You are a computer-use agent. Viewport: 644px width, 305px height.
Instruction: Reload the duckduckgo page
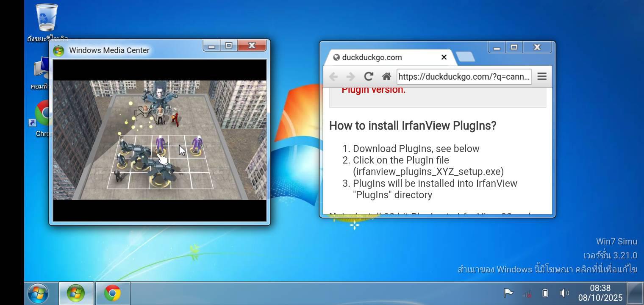pos(368,76)
